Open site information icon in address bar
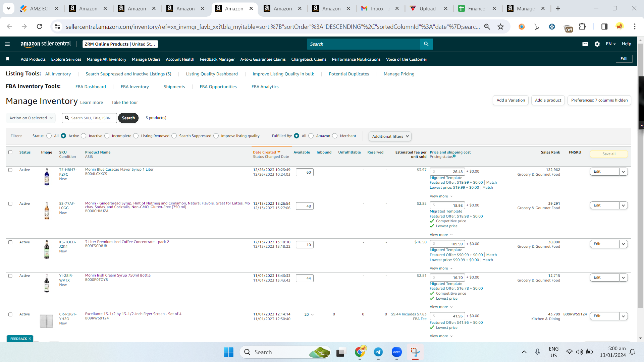The width and height of the screenshot is (644, 362). point(57,26)
